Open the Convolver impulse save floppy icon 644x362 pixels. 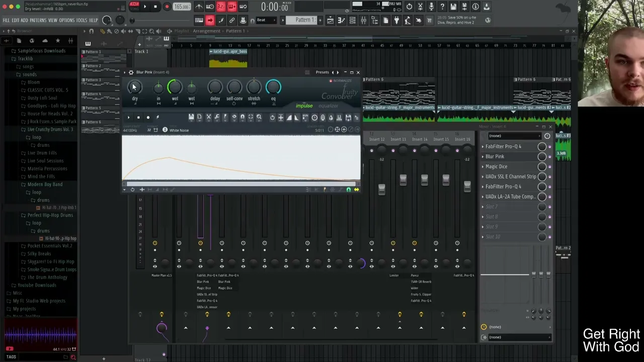191,117
